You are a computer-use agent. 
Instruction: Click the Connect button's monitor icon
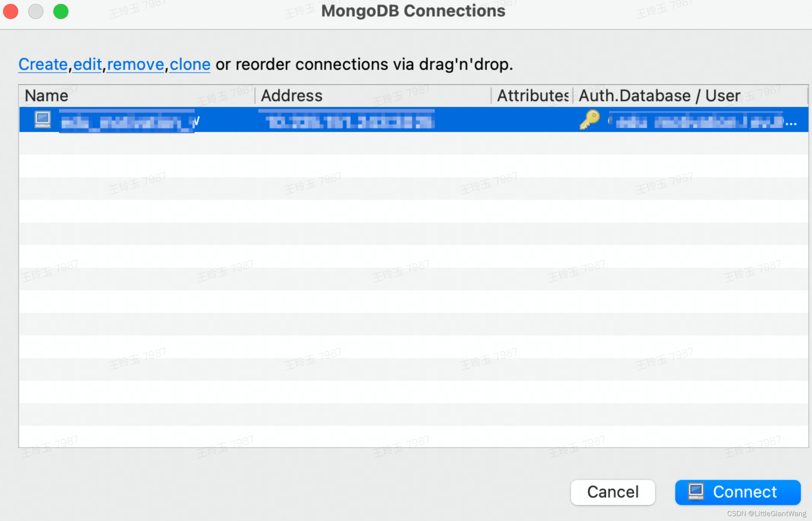click(697, 492)
